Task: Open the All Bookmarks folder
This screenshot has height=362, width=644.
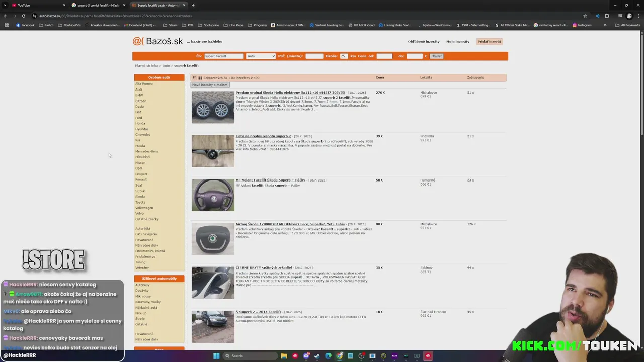Action: click(x=628, y=25)
